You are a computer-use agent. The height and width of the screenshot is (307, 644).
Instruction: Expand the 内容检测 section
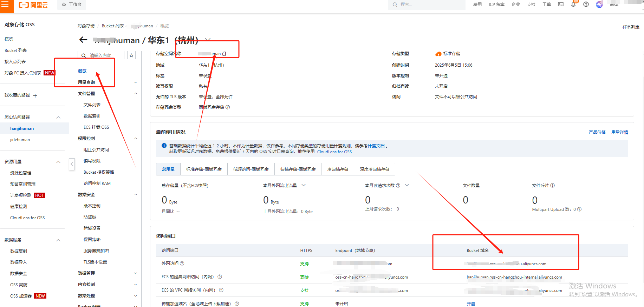[136, 285]
